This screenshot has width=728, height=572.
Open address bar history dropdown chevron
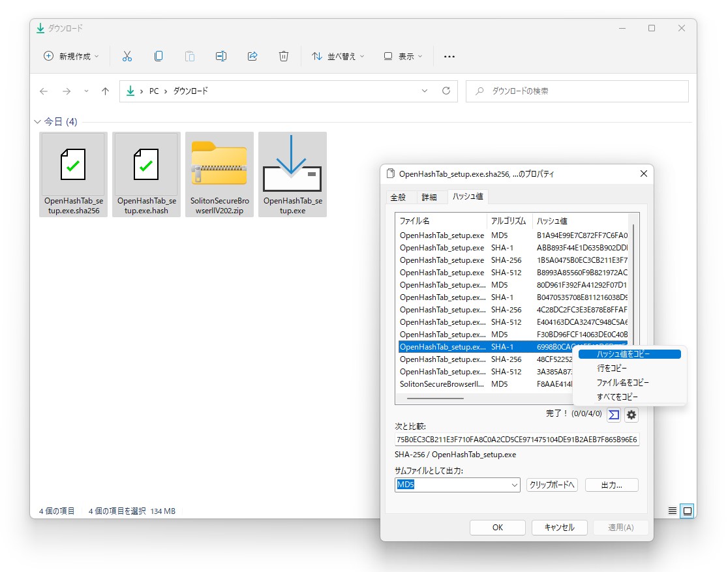425,91
